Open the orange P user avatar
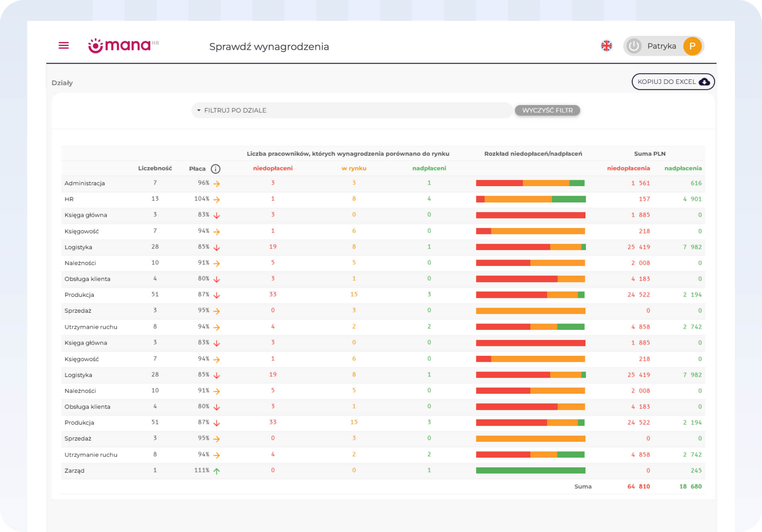This screenshot has width=762, height=532. point(692,46)
